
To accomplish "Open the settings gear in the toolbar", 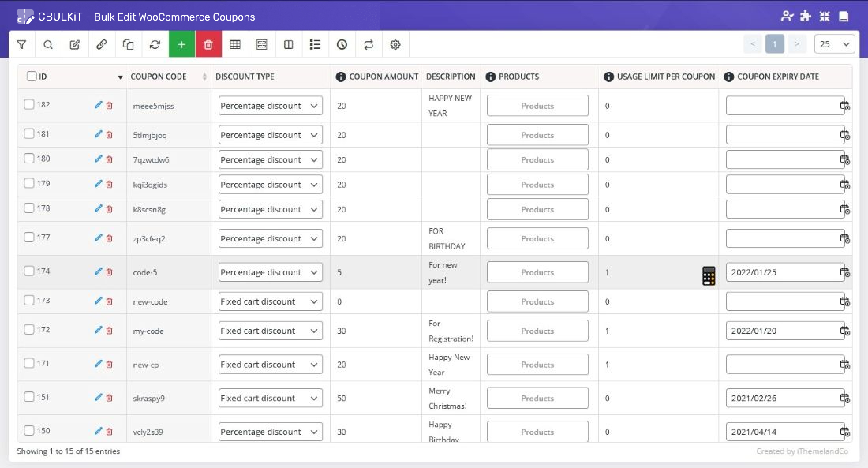I will click(x=395, y=45).
